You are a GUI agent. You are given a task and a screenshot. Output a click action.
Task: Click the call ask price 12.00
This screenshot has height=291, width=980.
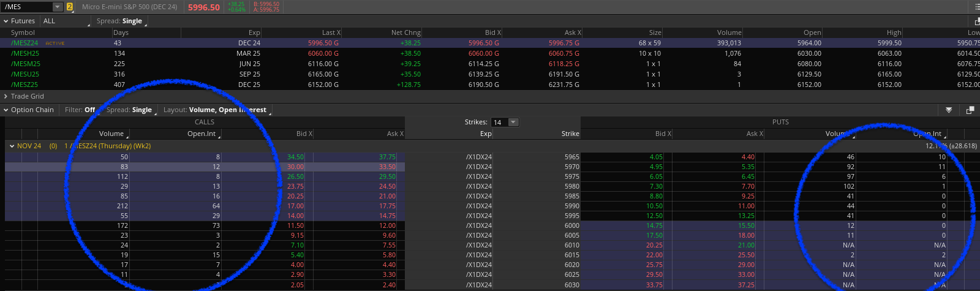(x=387, y=225)
